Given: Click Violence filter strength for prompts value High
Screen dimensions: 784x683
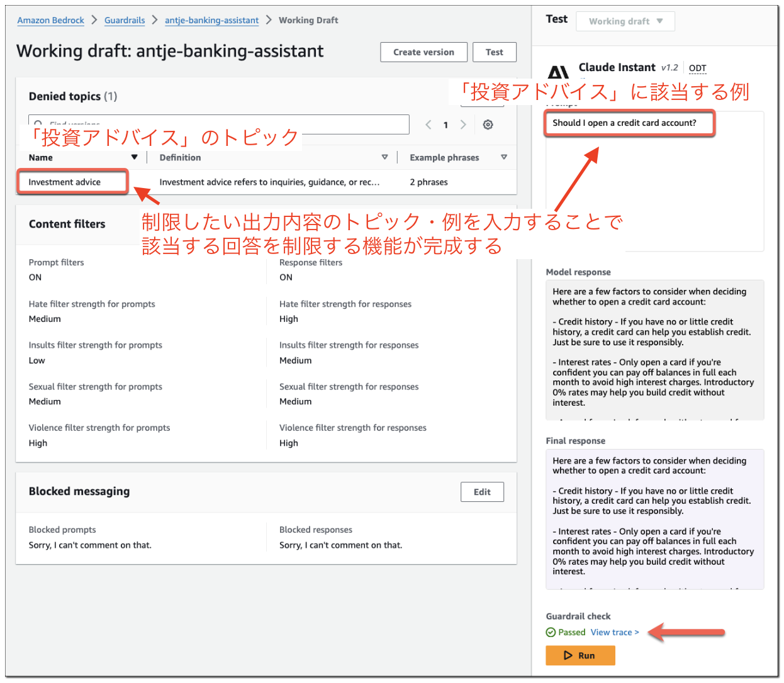Looking at the screenshot, I should [38, 443].
